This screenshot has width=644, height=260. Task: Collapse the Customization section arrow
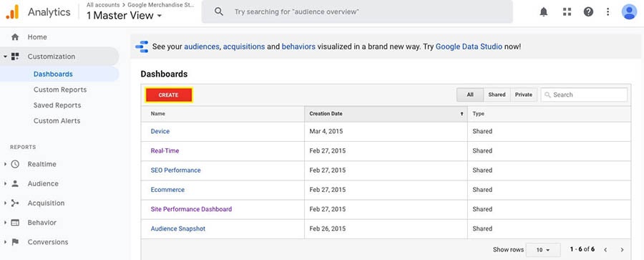point(5,57)
